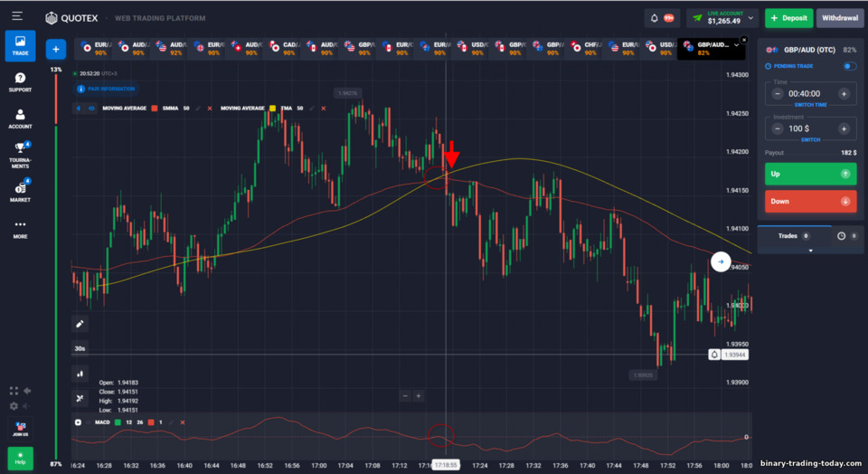The width and height of the screenshot is (868, 474).
Task: Click the green Up trade button
Action: click(x=810, y=174)
